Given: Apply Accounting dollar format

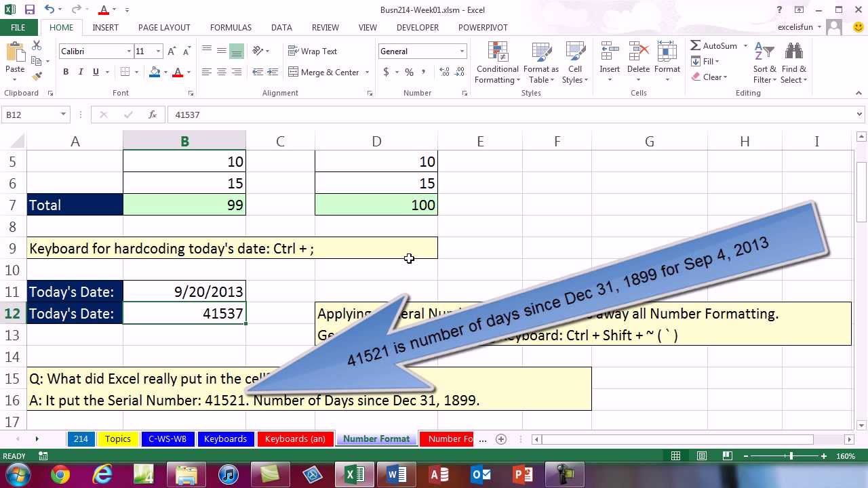Looking at the screenshot, I should tap(387, 72).
